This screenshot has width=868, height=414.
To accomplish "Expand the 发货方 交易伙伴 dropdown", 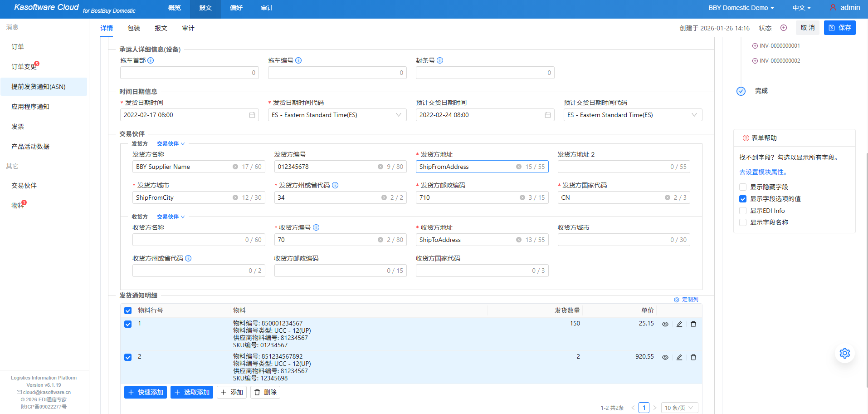I will (x=171, y=144).
